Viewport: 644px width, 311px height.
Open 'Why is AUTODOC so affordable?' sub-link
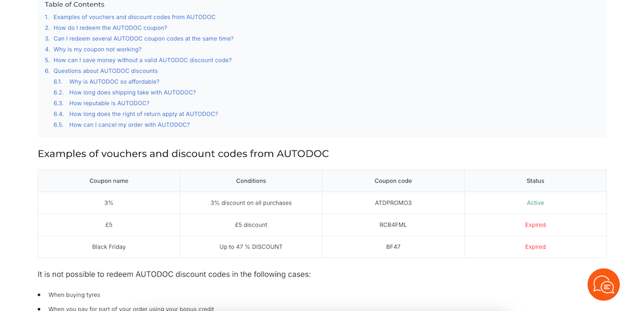(x=114, y=82)
